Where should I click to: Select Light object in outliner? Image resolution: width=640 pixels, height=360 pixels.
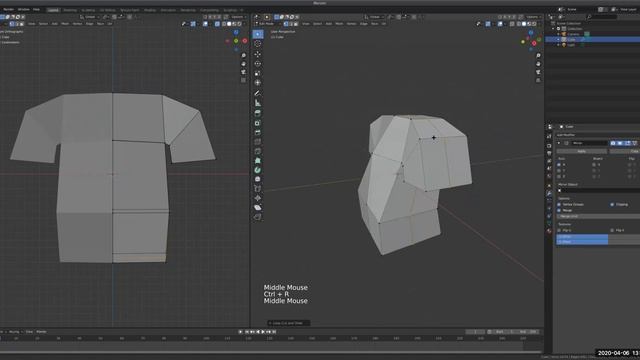pos(571,45)
